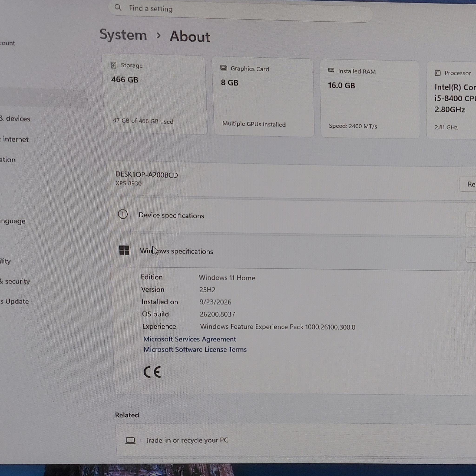Viewport: 476px width, 476px height.
Task: Open Microsoft Services Agreement link
Action: [190, 339]
